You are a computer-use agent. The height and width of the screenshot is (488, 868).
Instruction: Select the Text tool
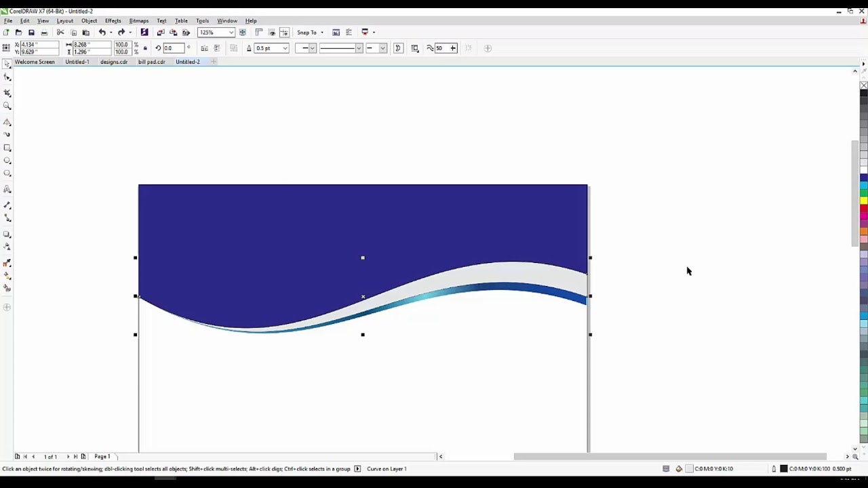coord(7,190)
